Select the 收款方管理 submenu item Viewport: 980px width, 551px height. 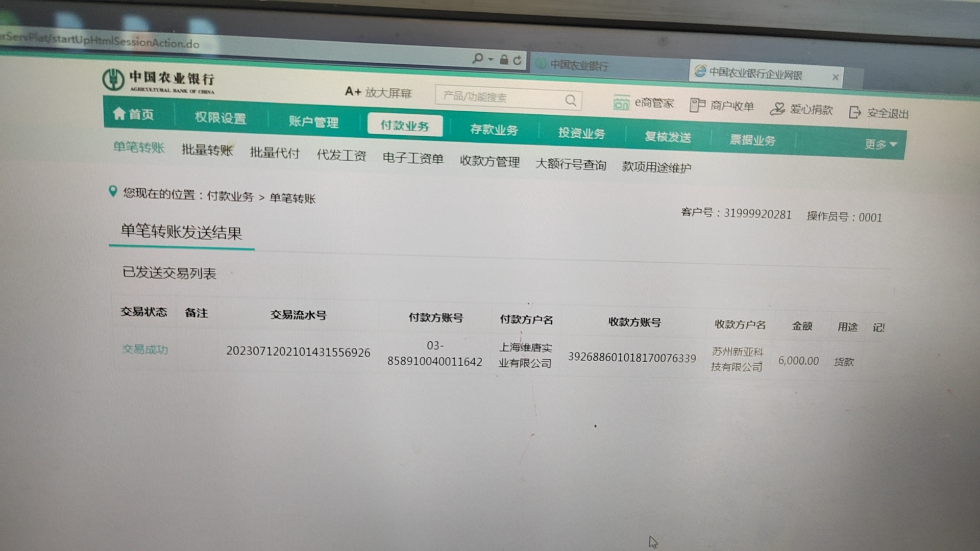489,161
